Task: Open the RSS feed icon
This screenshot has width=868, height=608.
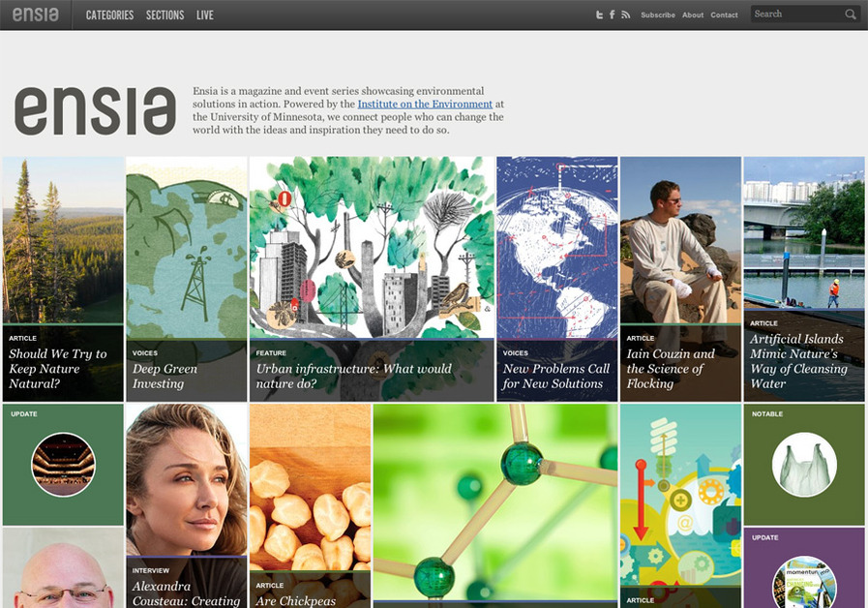Action: 625,15
